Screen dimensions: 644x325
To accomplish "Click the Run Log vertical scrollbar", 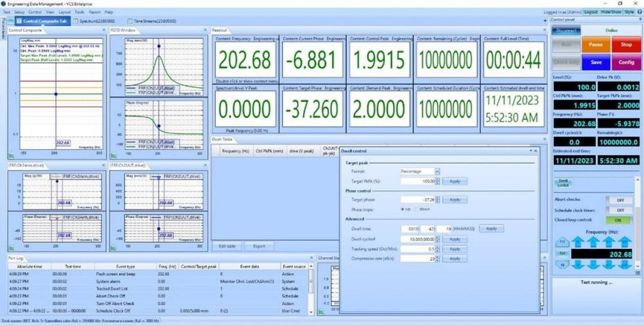I will [310, 290].
